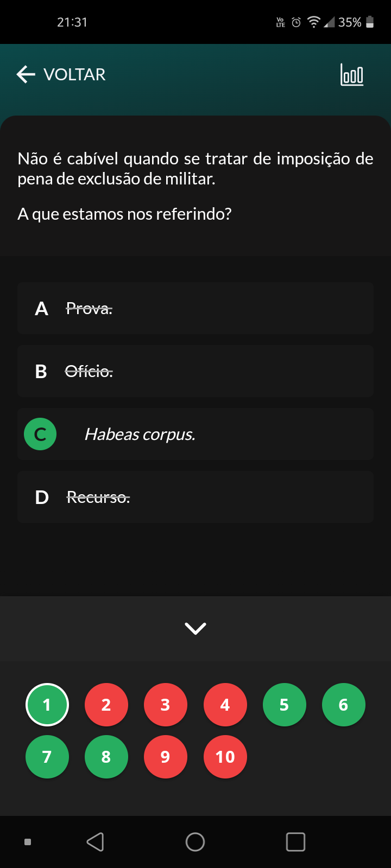Open the statistics bar chart icon

pos(351,75)
